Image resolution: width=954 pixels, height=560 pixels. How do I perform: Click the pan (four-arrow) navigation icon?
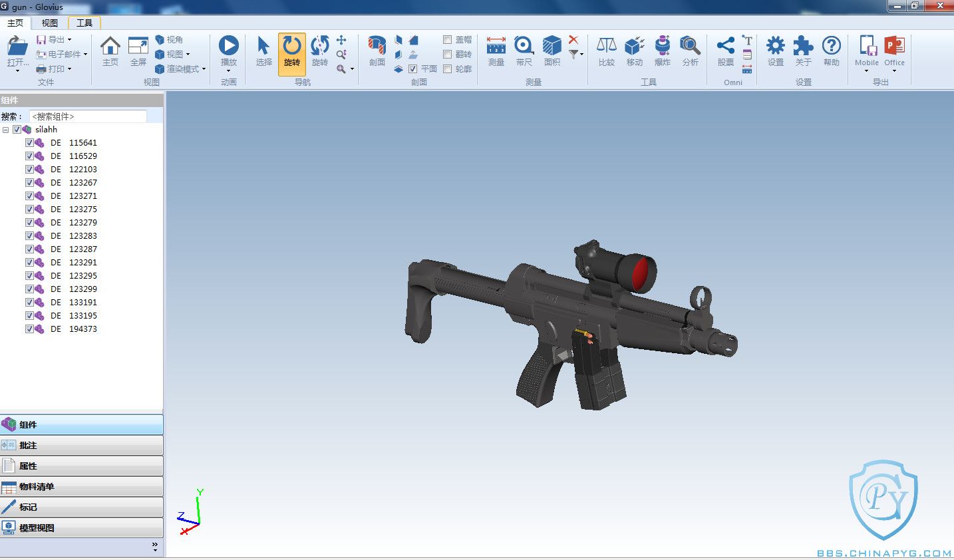click(x=341, y=40)
